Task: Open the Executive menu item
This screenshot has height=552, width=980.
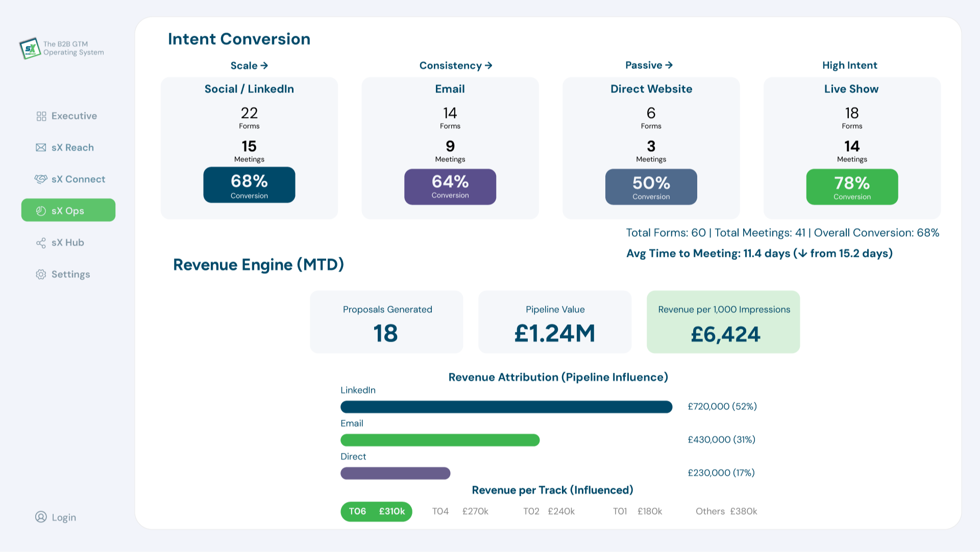Action: click(74, 116)
